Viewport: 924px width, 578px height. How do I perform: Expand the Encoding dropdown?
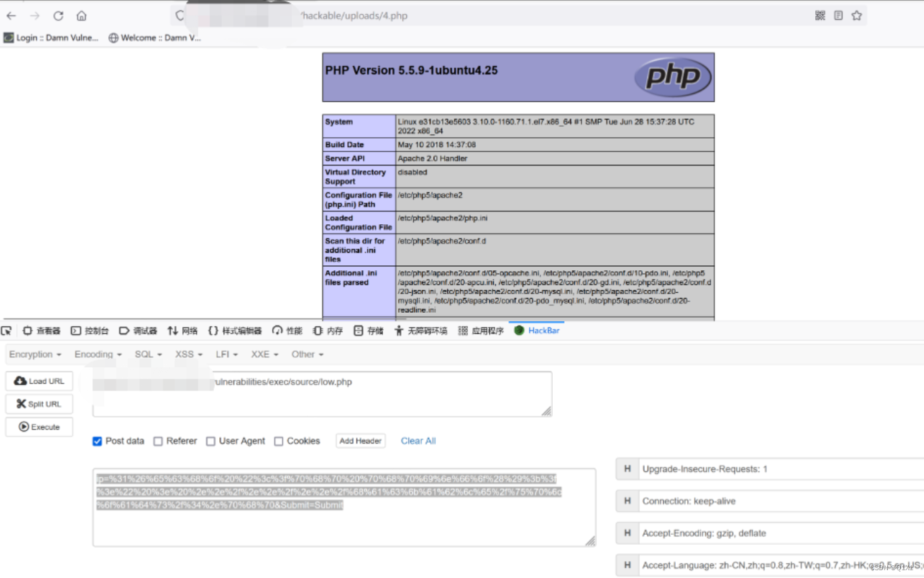tap(98, 354)
